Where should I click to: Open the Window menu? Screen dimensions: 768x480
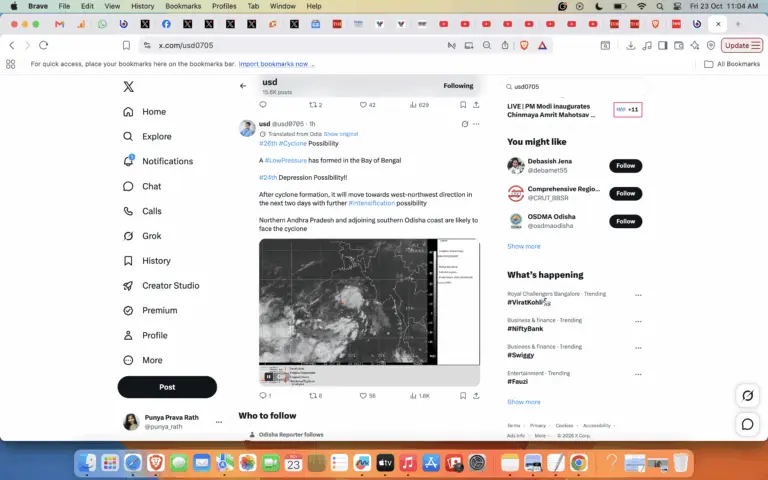283,6
